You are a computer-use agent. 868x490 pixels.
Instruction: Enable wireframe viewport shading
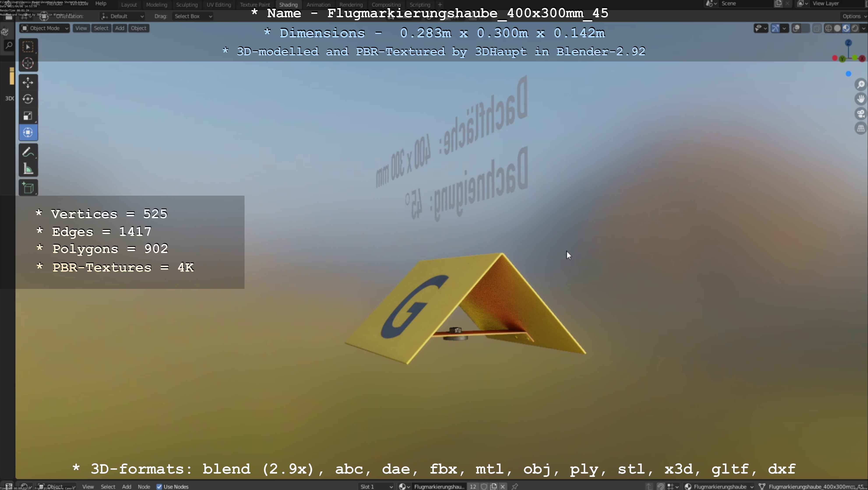pos(828,28)
